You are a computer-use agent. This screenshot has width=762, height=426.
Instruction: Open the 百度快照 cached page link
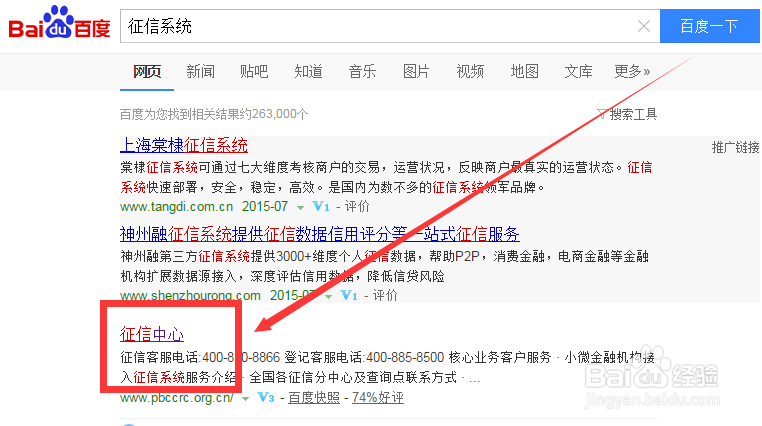click(314, 398)
